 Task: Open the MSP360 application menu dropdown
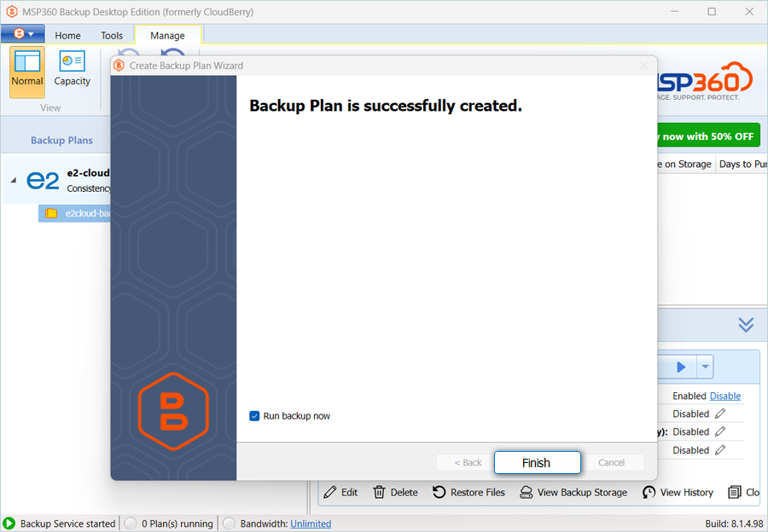click(23, 34)
